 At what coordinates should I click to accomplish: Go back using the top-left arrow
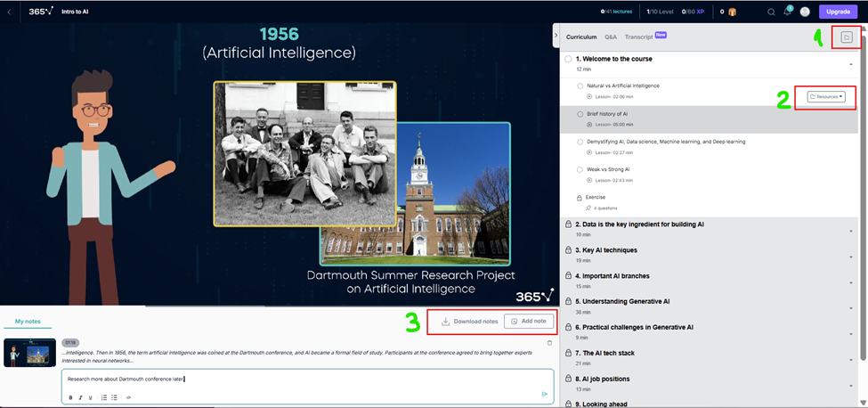[x=9, y=12]
